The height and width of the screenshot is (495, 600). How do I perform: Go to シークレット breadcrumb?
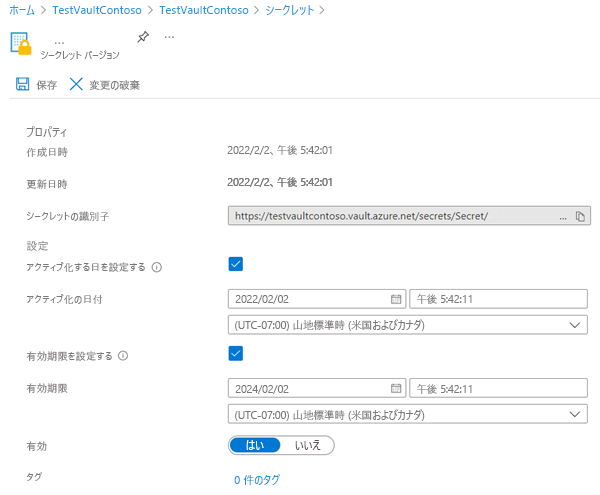(290, 10)
